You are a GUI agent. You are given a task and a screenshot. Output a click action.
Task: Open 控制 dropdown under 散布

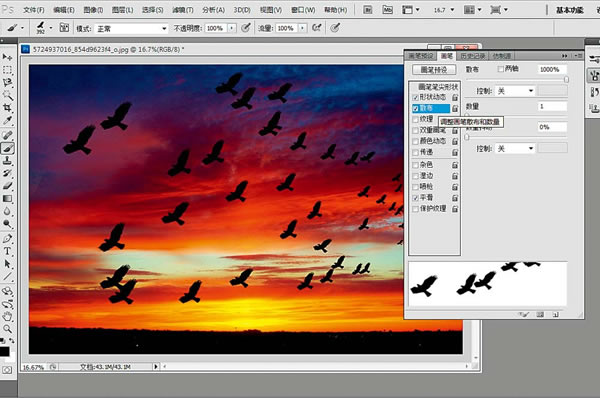(515, 91)
